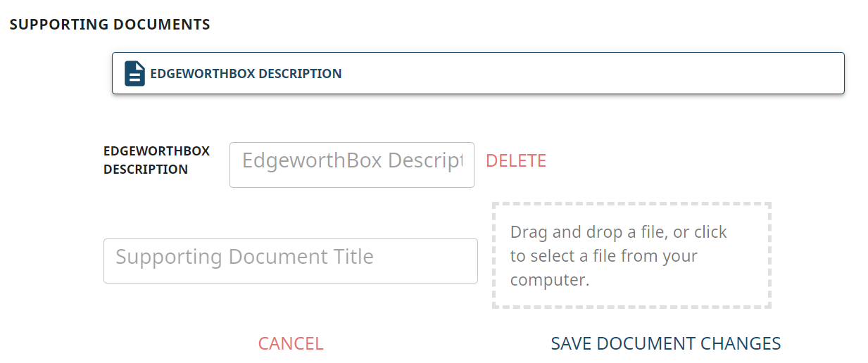Click the 'Drag and drop a file' text
868x363 pixels.
tap(589, 232)
